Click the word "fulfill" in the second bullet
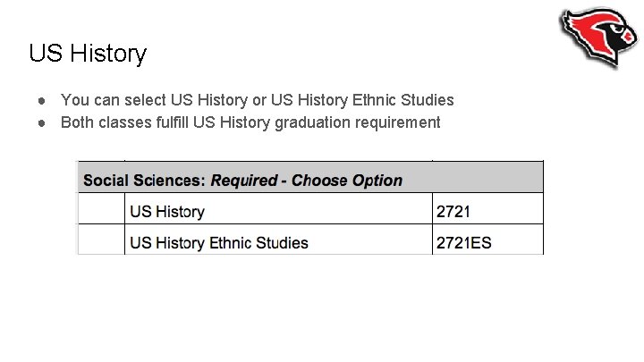 167,122
